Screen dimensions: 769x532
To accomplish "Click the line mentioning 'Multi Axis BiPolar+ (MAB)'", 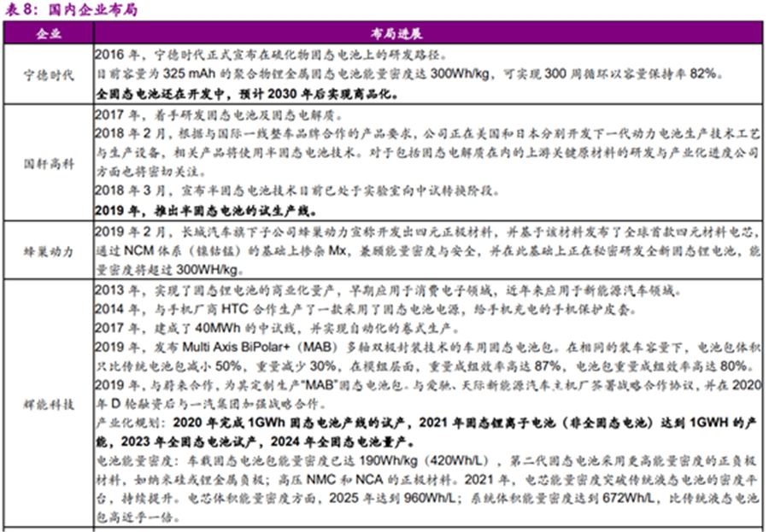I will pos(427,348).
